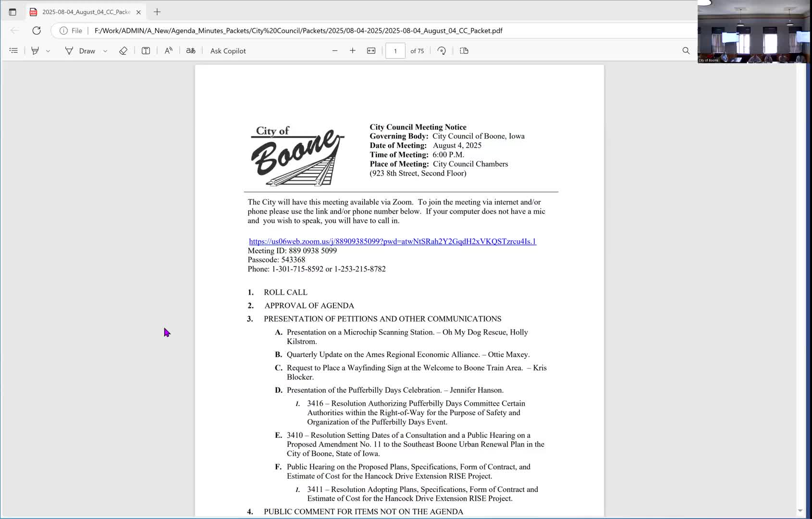812x519 pixels.
Task: Click Ask Copilot
Action: tap(228, 50)
